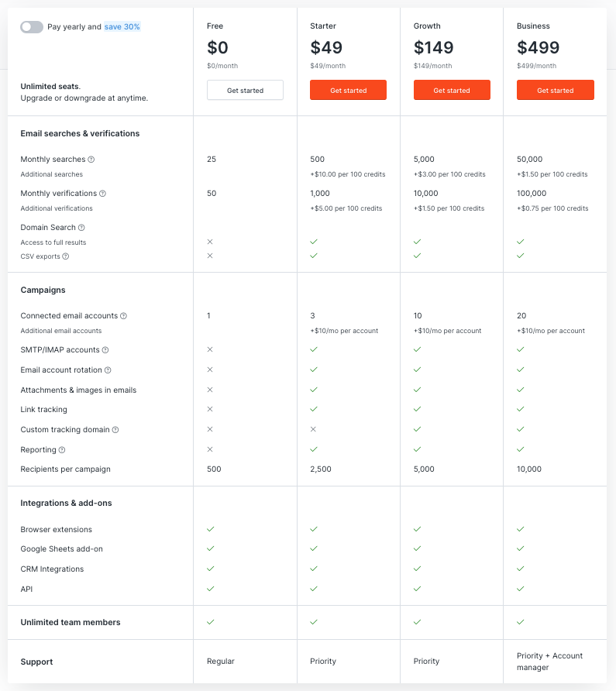Click the Custom tracking domain info icon
Viewport: 616px width, 691px height.
click(115, 430)
